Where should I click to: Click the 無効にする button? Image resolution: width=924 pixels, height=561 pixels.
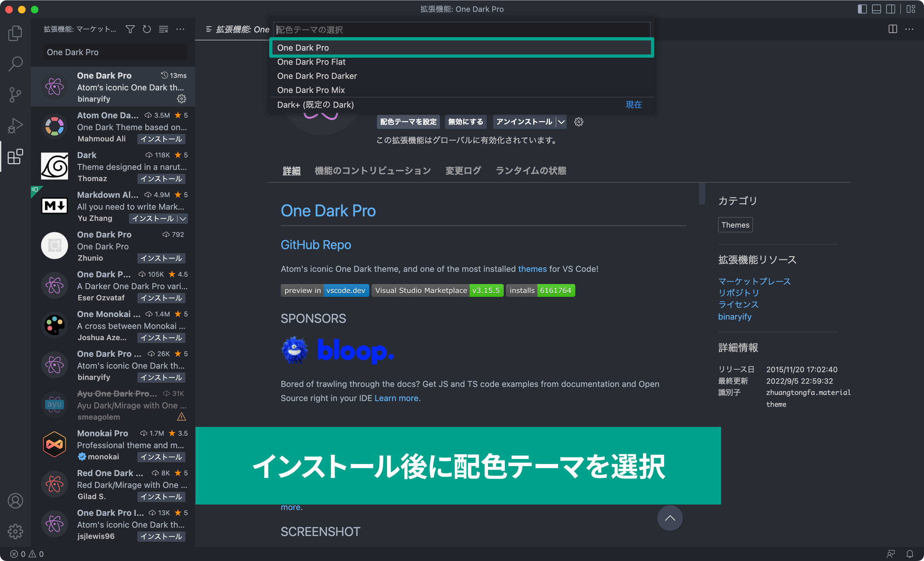pos(466,122)
